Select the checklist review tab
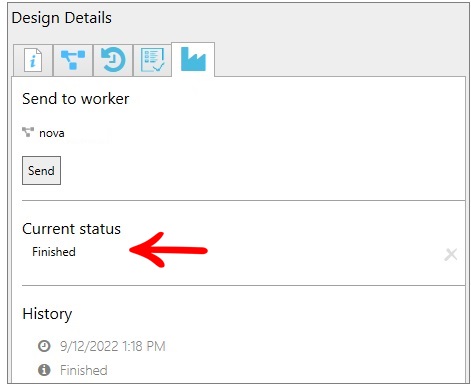This screenshot has height=389, width=471. (x=152, y=60)
